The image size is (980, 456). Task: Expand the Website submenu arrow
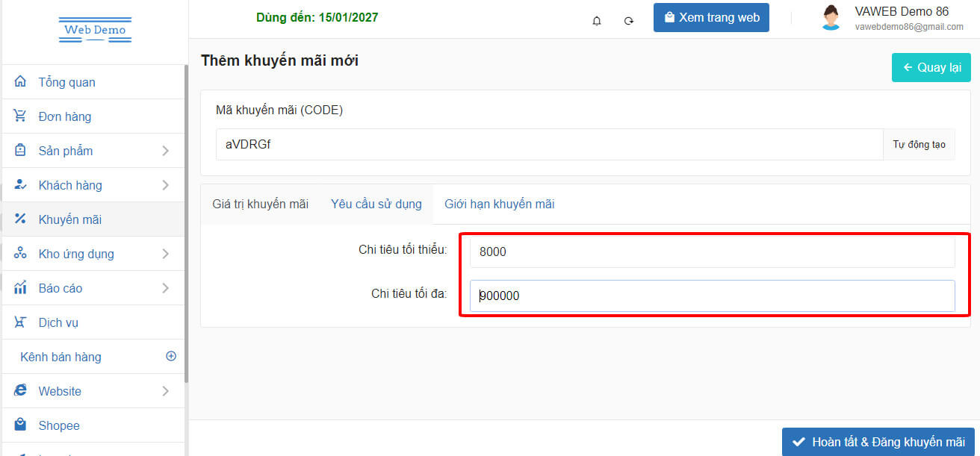[165, 391]
